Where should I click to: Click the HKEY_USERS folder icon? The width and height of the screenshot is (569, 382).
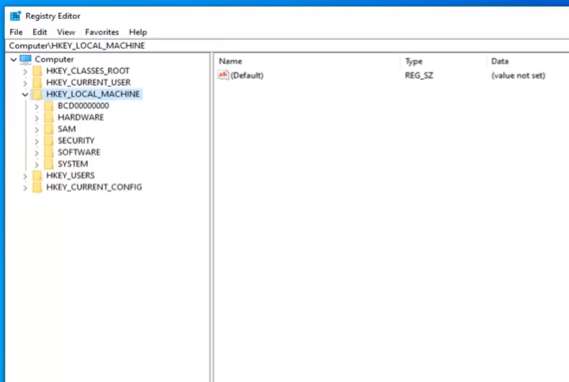coord(37,175)
